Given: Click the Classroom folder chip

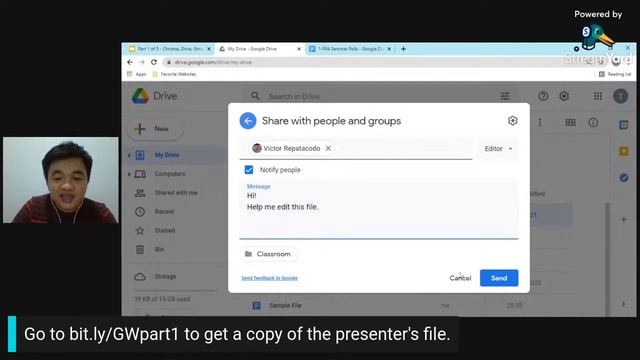Looking at the screenshot, I should click(x=268, y=254).
